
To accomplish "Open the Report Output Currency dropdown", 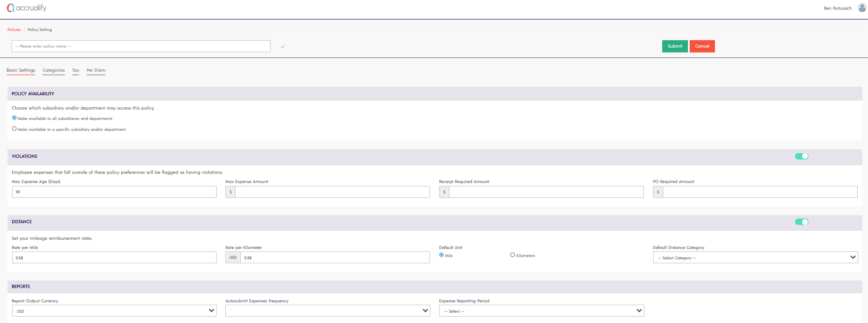I will 114,311.
